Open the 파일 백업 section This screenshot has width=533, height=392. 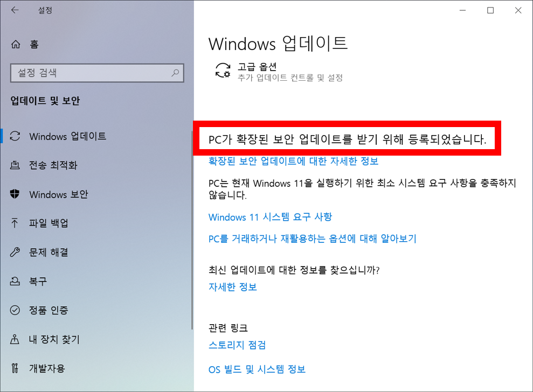(x=49, y=223)
